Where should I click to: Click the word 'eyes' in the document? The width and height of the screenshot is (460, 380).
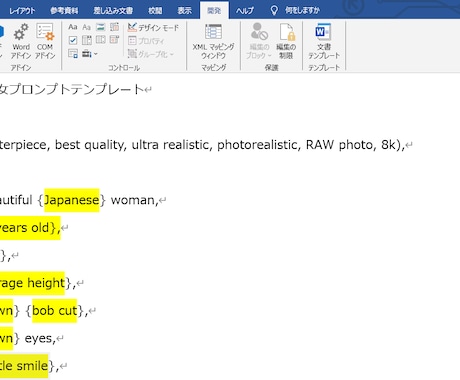tap(38, 339)
